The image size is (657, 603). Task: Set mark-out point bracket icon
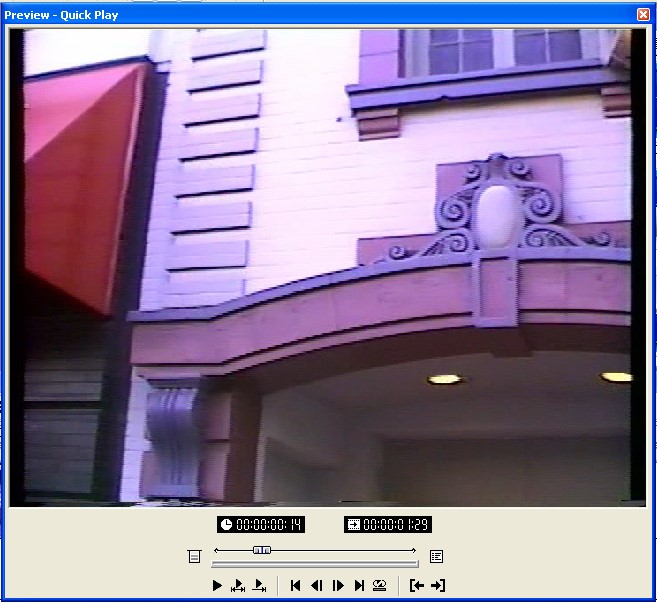(438, 585)
